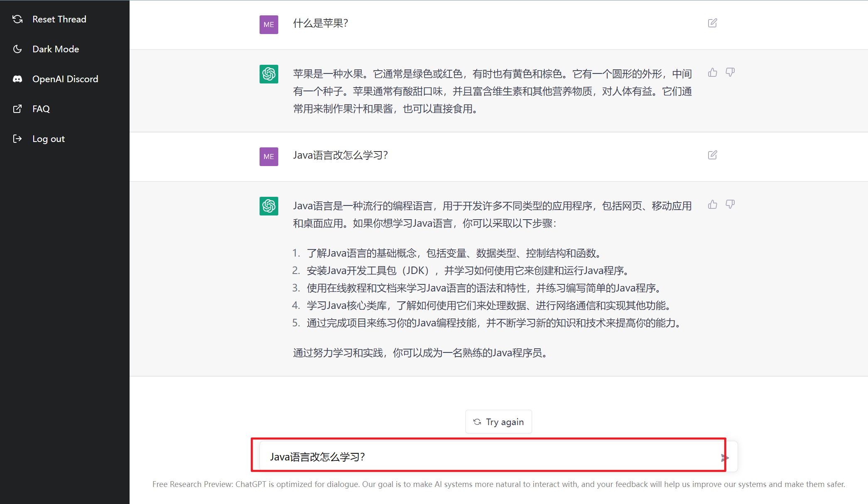Send the typed Java question via the arrow icon
Screen dimensions: 868x504
click(x=725, y=458)
